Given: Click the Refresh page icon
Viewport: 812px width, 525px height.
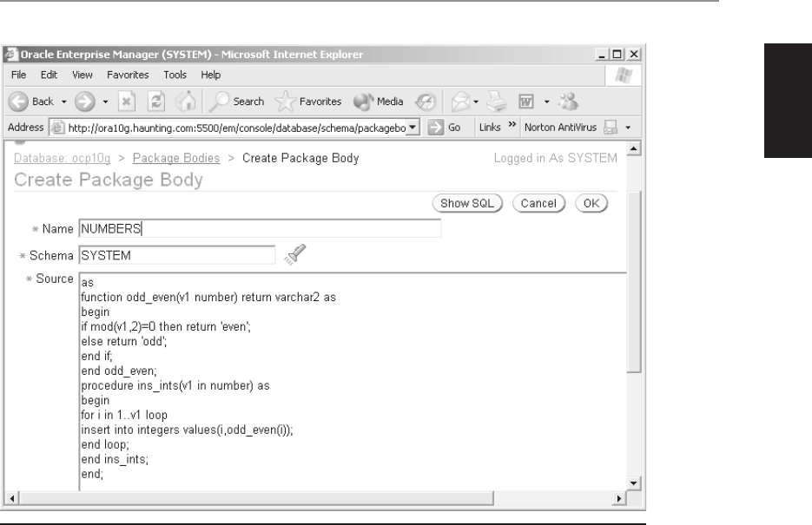Looking at the screenshot, I should pos(156,102).
